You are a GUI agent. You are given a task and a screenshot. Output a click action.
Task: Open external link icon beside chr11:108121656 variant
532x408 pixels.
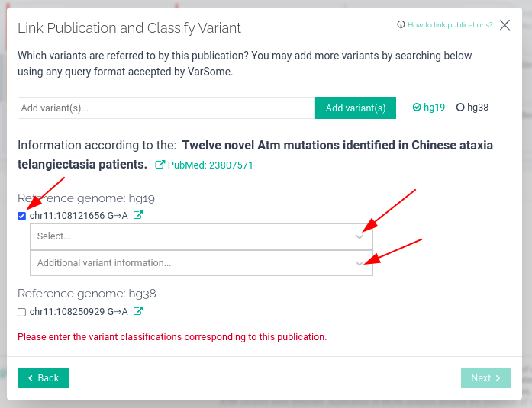tap(138, 215)
